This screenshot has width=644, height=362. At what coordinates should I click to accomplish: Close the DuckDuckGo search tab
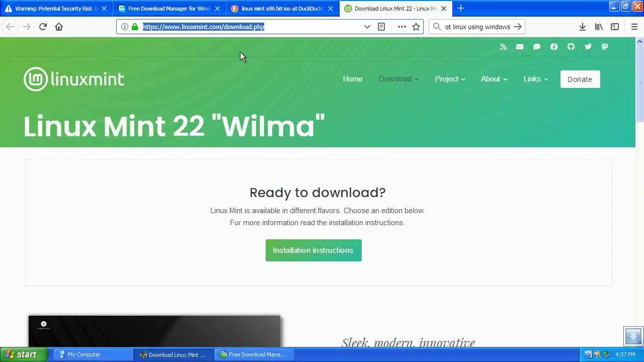331,9
